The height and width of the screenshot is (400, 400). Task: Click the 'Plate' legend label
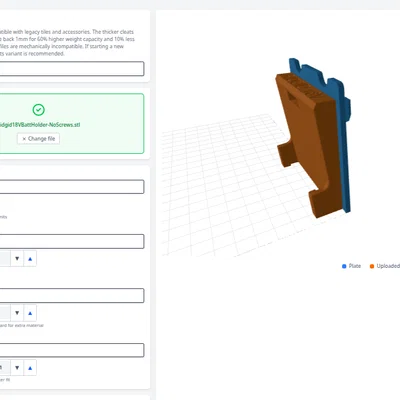(x=355, y=266)
